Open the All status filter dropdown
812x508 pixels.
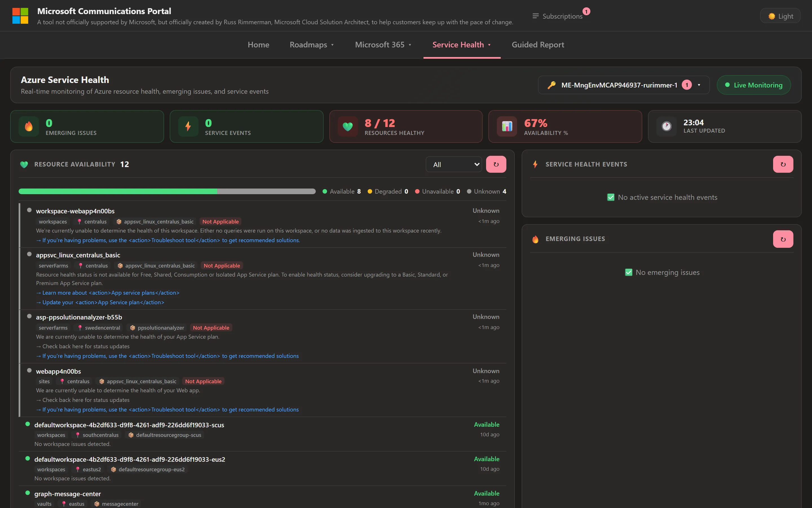tap(454, 164)
